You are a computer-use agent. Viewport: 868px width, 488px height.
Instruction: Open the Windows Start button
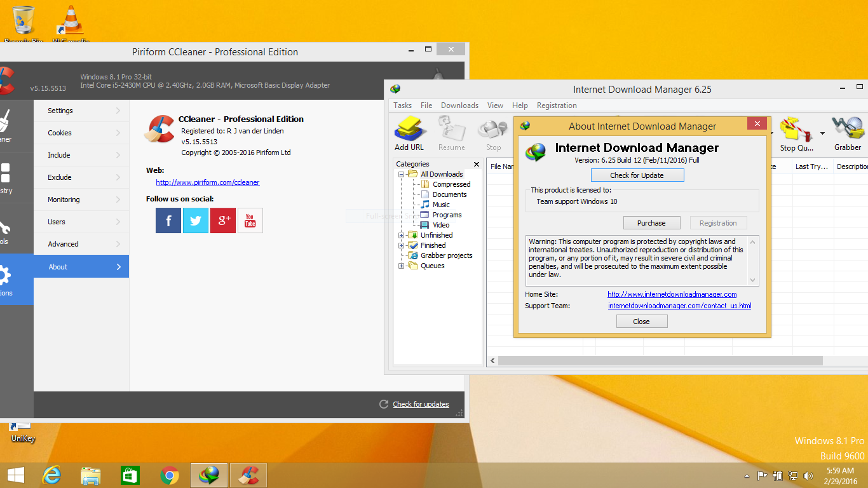16,475
